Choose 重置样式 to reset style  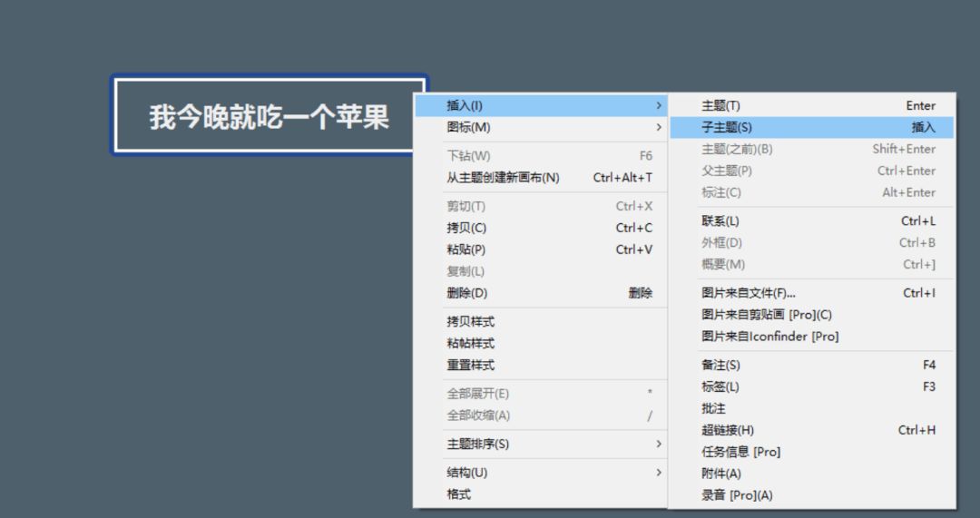[x=541, y=365]
